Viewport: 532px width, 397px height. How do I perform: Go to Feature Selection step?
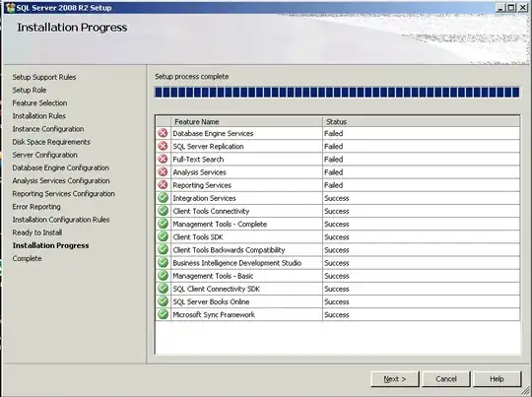[39, 102]
